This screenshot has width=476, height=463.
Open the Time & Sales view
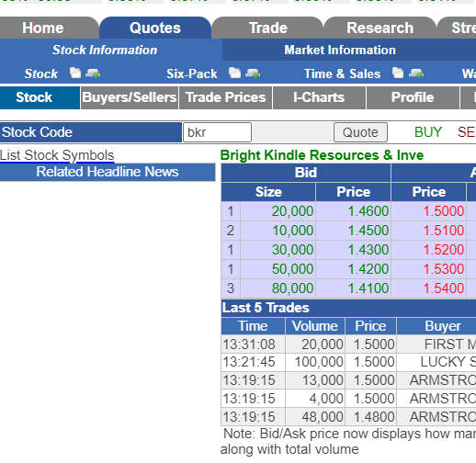[x=342, y=73]
